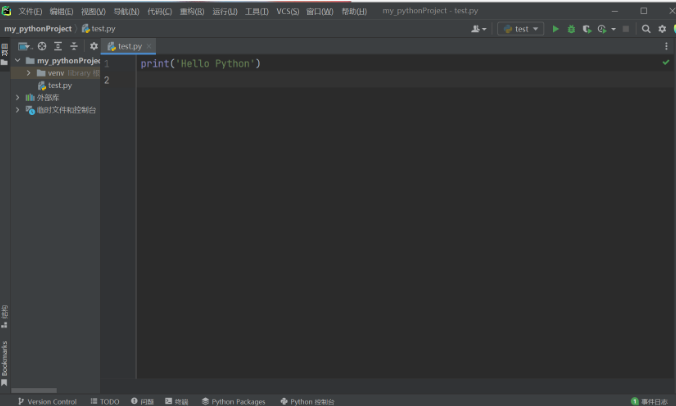The width and height of the screenshot is (676, 406).
Task: Open the test run configuration dropdown
Action: click(520, 29)
